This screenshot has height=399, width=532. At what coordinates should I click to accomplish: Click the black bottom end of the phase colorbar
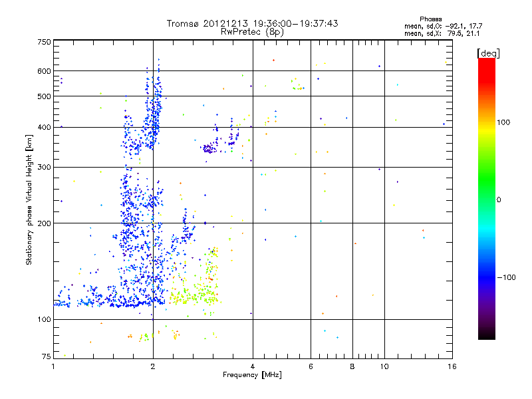coord(487,335)
